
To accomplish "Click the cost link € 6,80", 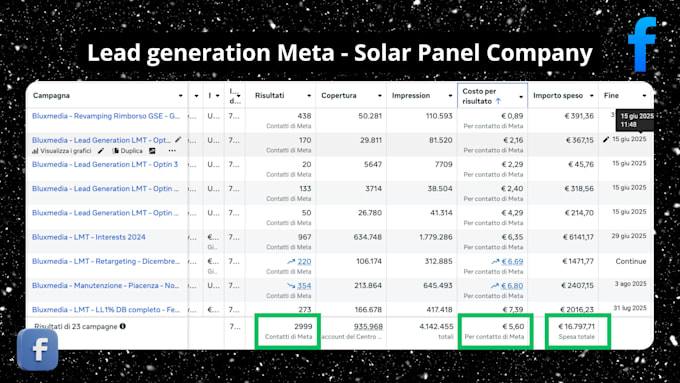I will [513, 286].
